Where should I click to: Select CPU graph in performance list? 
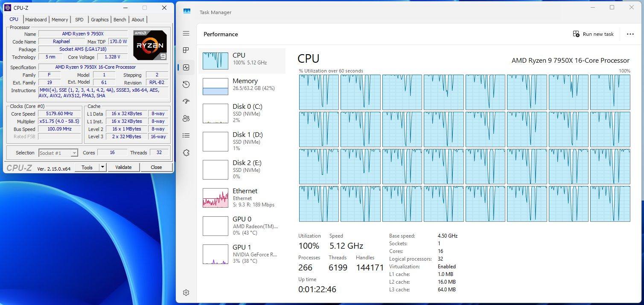coord(242,61)
